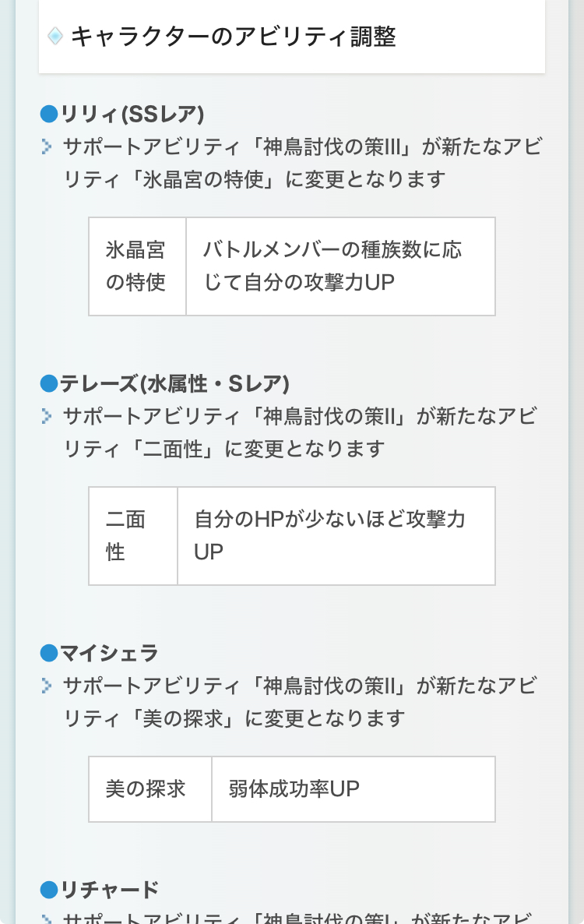Select the バトルメンバーの種族数 description cell
Viewport: 584px width, 924px height.
coord(340,266)
